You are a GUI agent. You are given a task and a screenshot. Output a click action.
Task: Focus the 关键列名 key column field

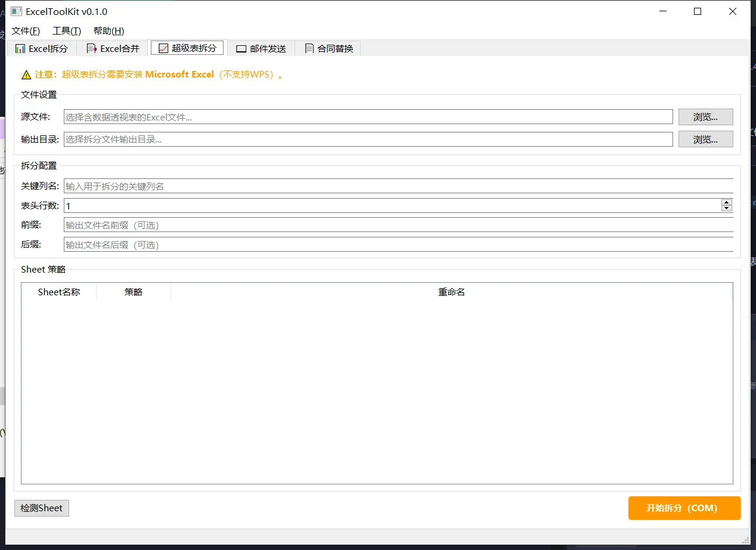coord(398,186)
